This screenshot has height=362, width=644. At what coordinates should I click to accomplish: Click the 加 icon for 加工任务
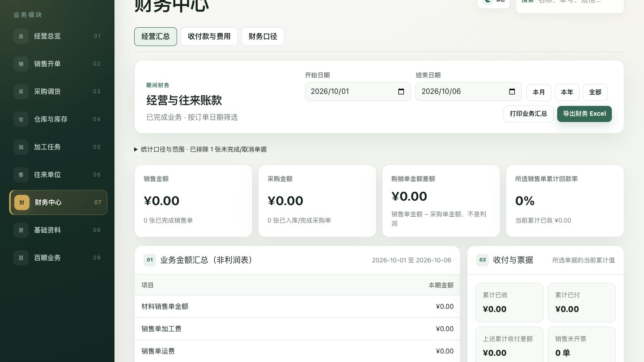pyautogui.click(x=21, y=147)
